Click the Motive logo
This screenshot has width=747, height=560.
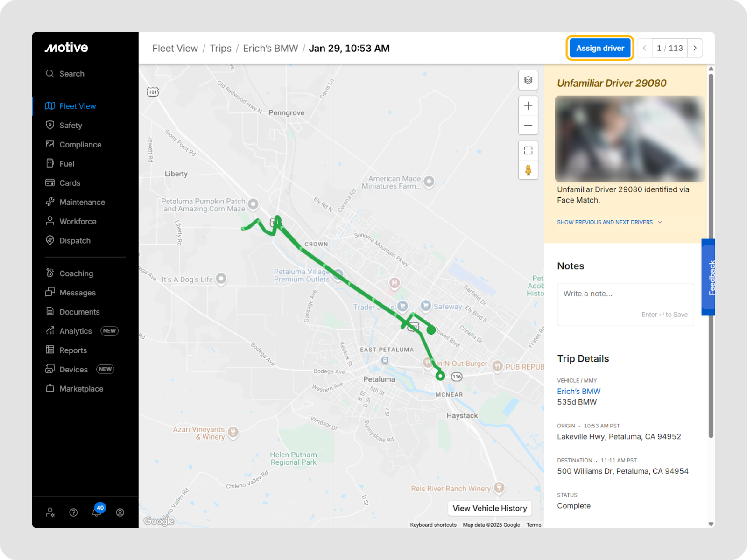click(66, 48)
